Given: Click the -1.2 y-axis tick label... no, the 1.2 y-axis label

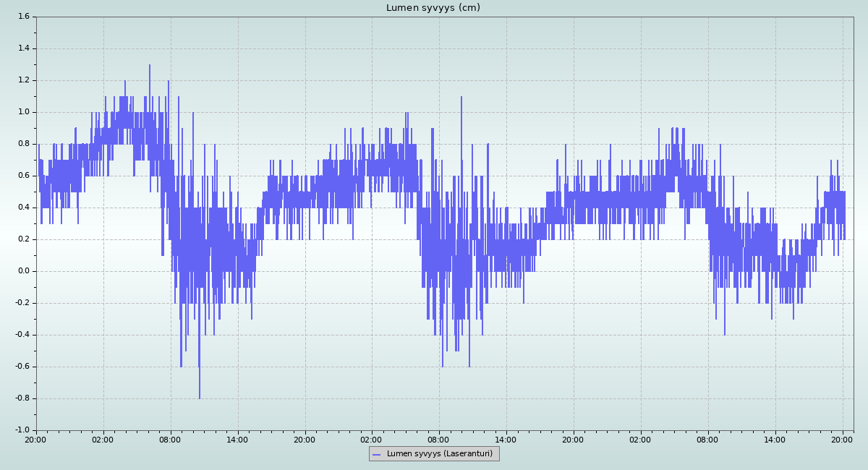Looking at the screenshot, I should 23,80.
